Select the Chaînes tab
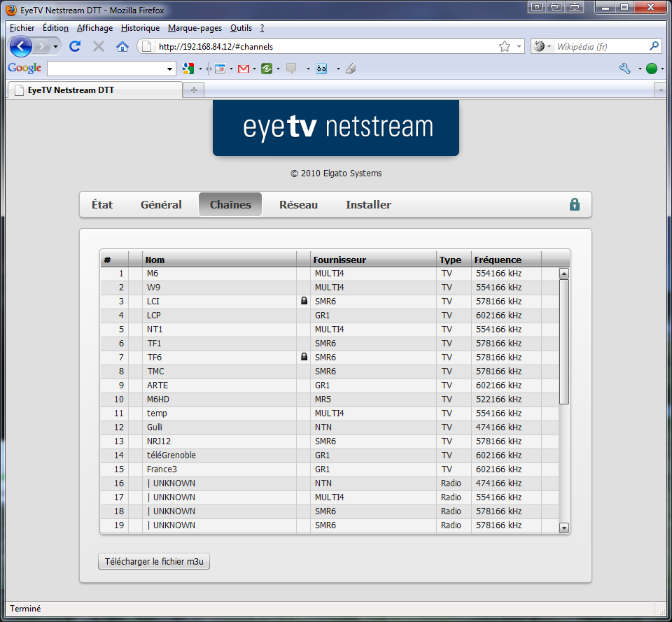This screenshot has height=622, width=672. (230, 204)
